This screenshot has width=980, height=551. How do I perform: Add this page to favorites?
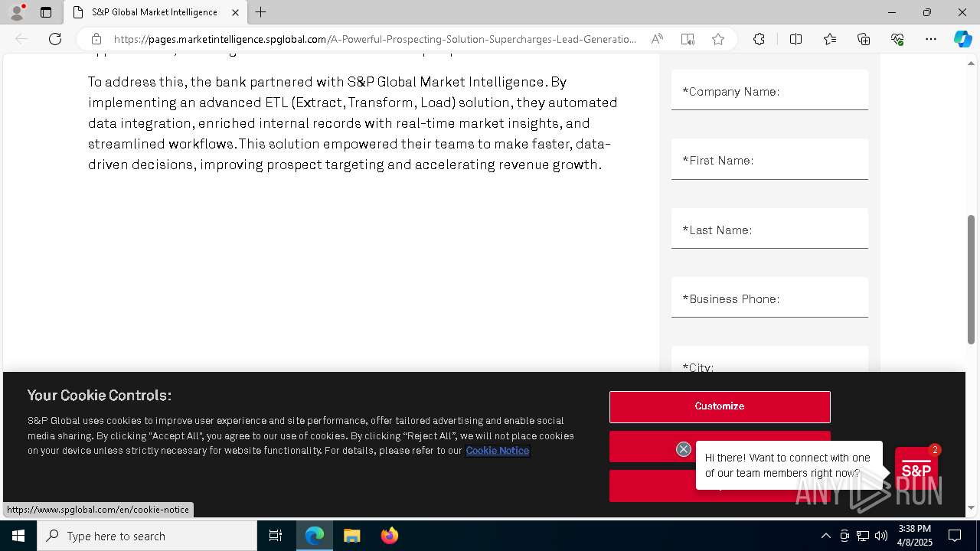coord(718,39)
